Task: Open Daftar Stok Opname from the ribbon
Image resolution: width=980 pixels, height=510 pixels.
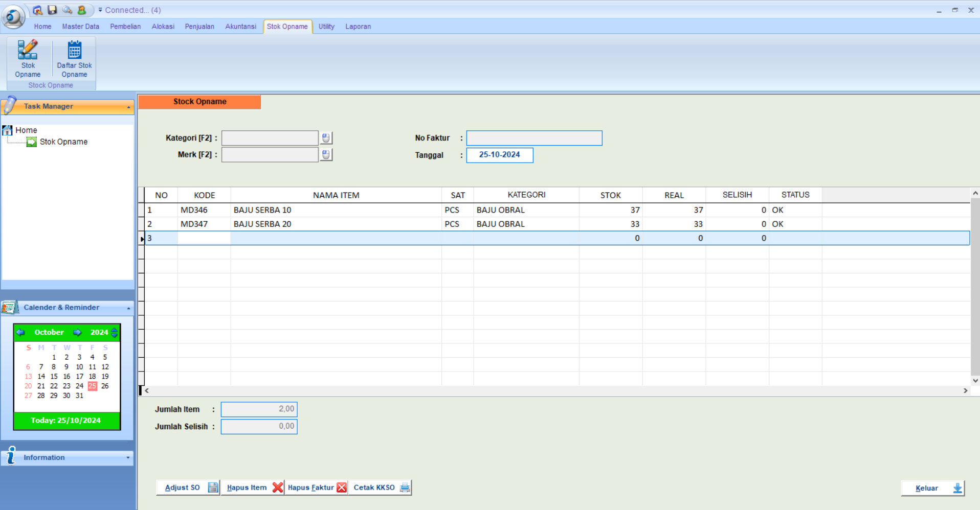Action: 75,59
